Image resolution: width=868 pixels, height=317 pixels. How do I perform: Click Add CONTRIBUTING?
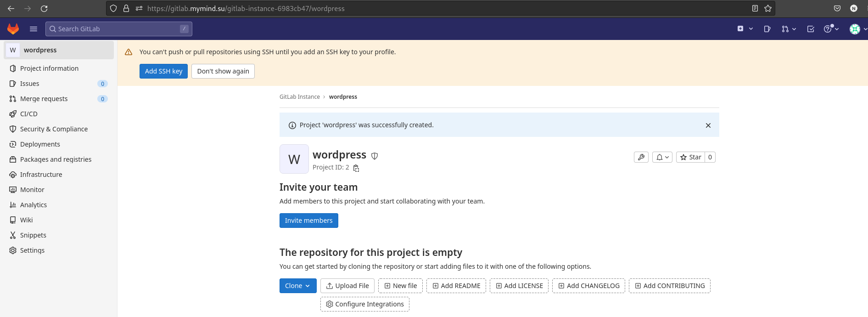pos(670,286)
